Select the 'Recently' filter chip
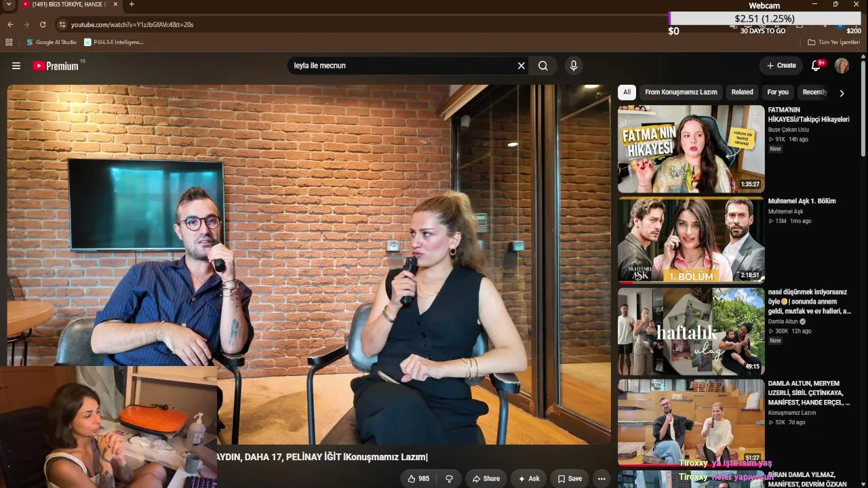The height and width of the screenshot is (488, 868). tap(814, 92)
